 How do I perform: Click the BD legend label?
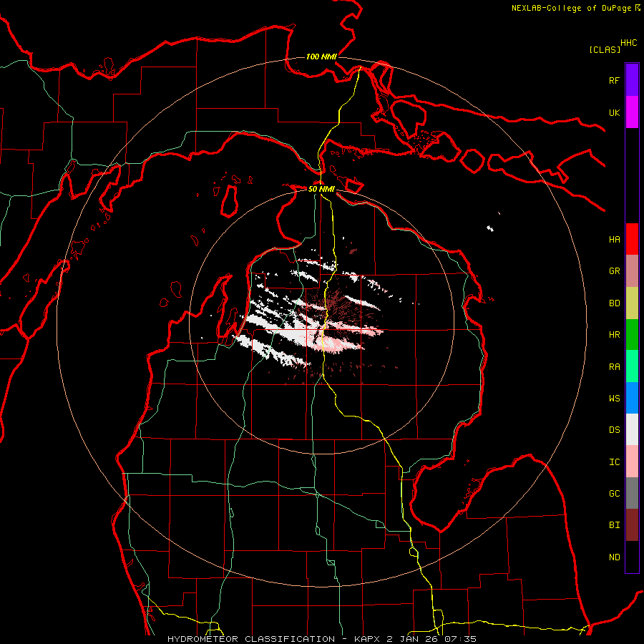click(x=614, y=303)
